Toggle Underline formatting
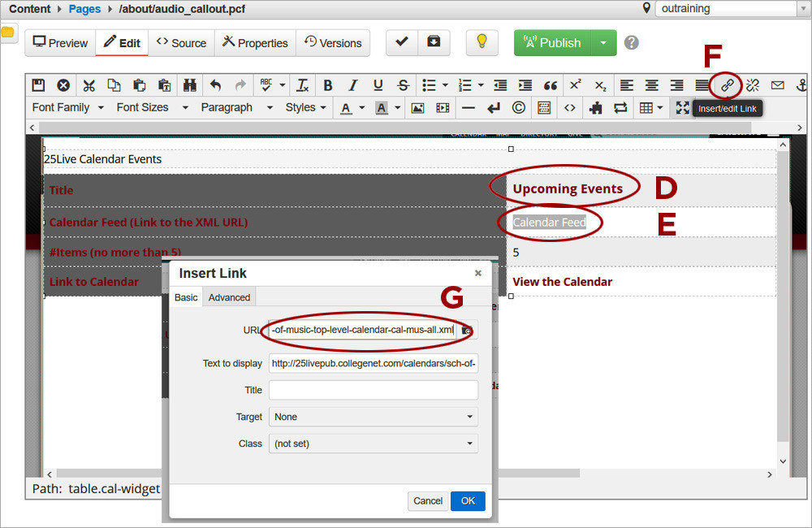This screenshot has width=812, height=528. (378, 85)
